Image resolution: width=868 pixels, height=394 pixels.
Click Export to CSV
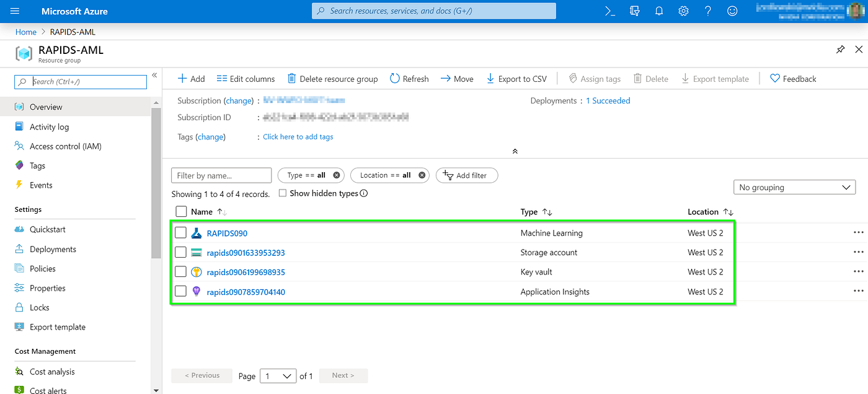pyautogui.click(x=516, y=79)
